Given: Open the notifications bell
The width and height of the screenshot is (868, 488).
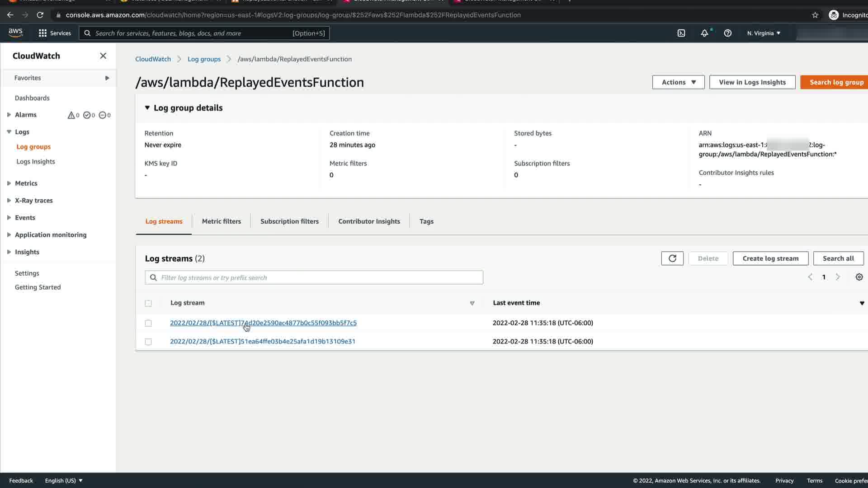Looking at the screenshot, I should tap(704, 33).
